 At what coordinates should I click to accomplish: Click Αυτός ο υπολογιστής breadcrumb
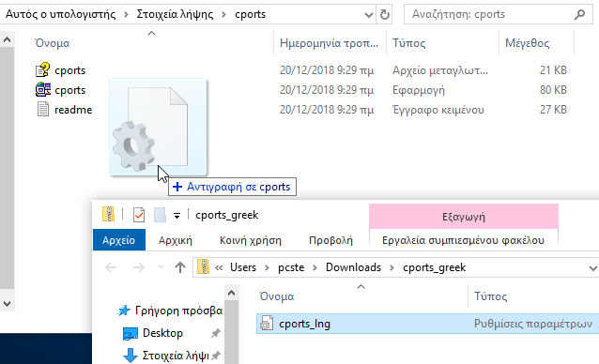60,14
